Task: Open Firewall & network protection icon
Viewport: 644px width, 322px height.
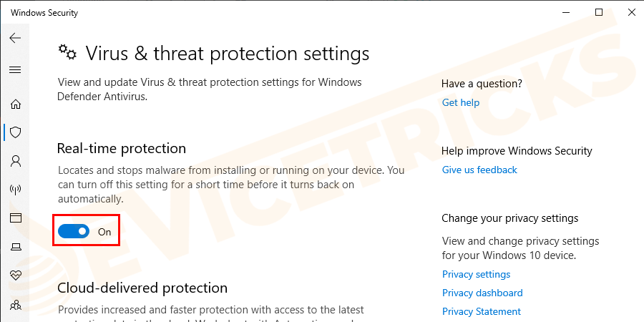Action: [15, 190]
